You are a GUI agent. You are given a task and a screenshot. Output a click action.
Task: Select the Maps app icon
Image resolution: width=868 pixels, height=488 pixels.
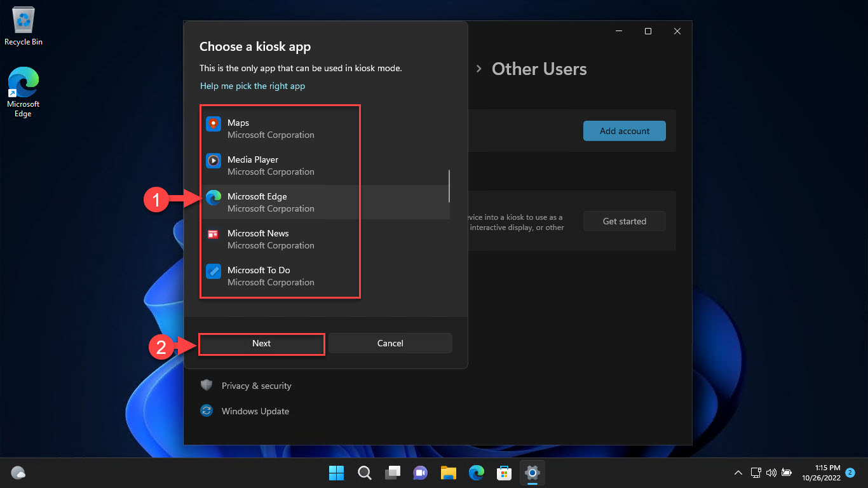coord(214,124)
